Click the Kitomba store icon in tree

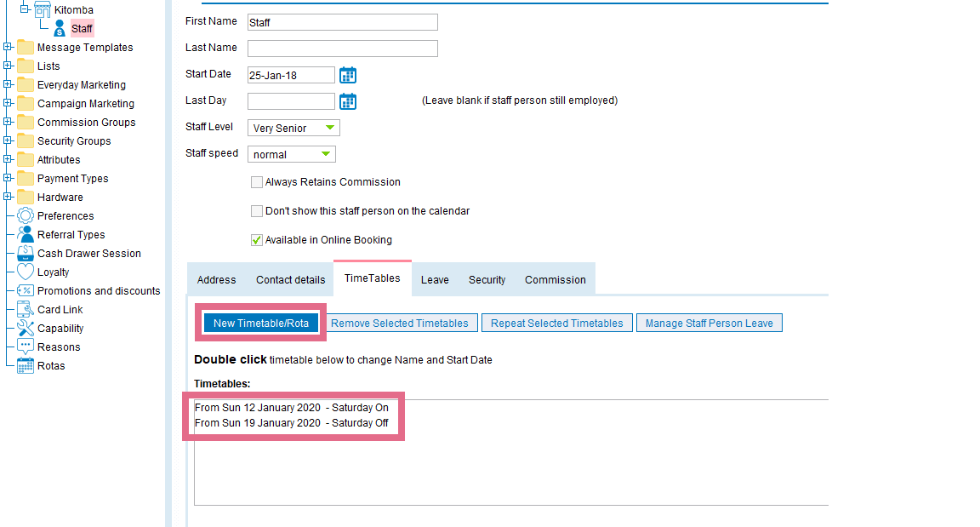coord(43,10)
